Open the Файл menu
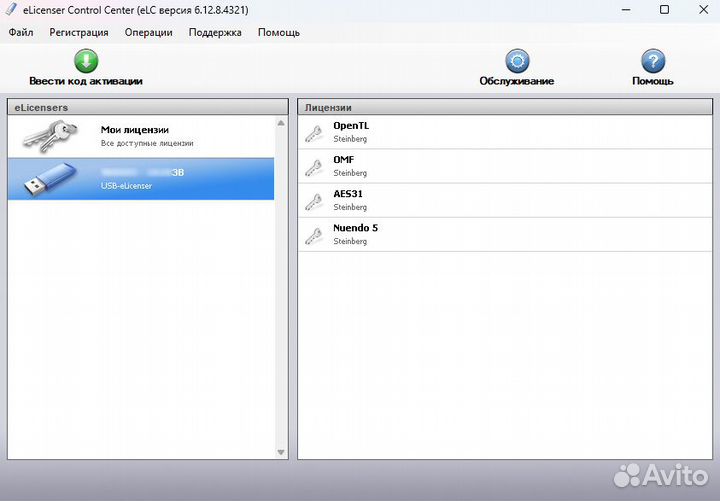The image size is (720, 501). (21, 33)
